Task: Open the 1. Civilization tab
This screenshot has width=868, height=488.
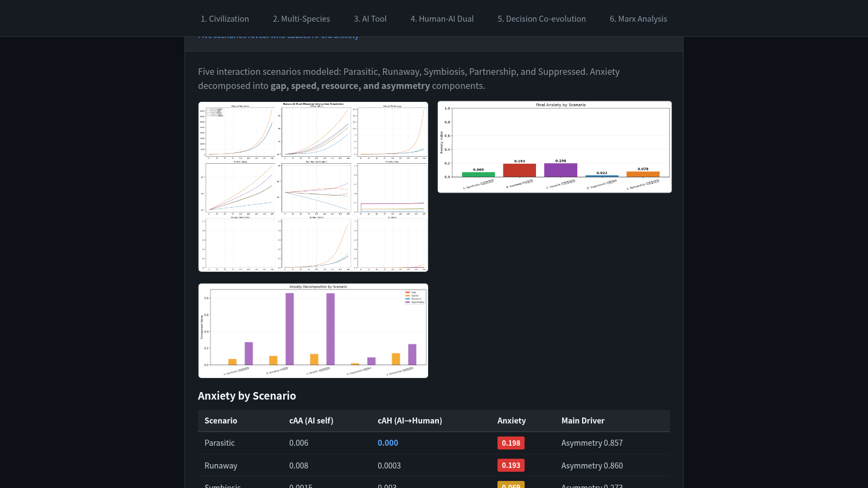Action: [225, 18]
